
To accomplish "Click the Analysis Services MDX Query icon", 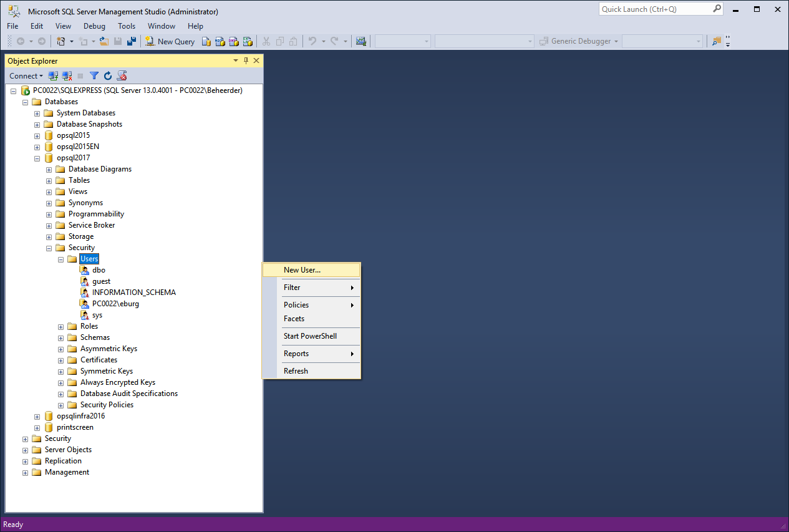I will click(220, 41).
